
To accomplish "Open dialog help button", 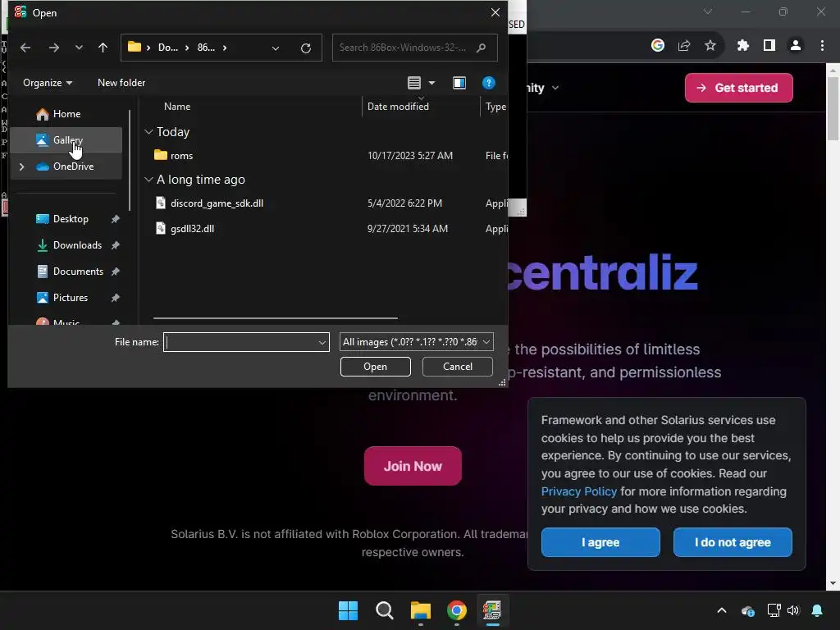I will point(489,83).
